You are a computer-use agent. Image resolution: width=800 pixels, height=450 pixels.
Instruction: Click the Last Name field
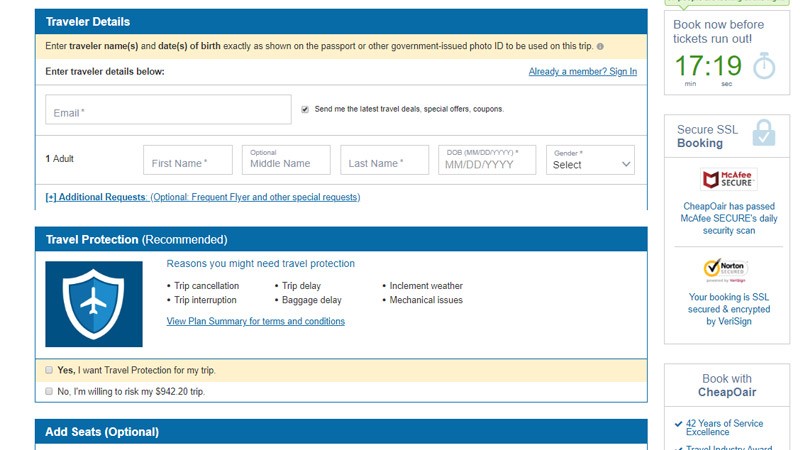point(384,160)
